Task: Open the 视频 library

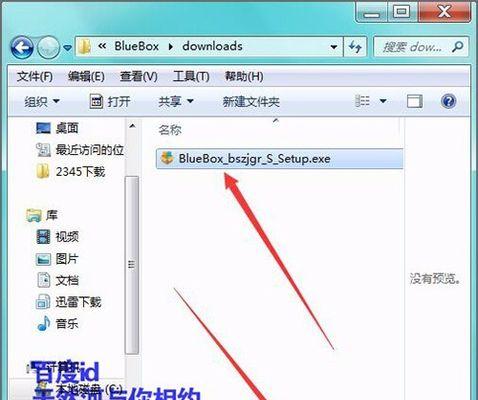Action: [x=57, y=237]
